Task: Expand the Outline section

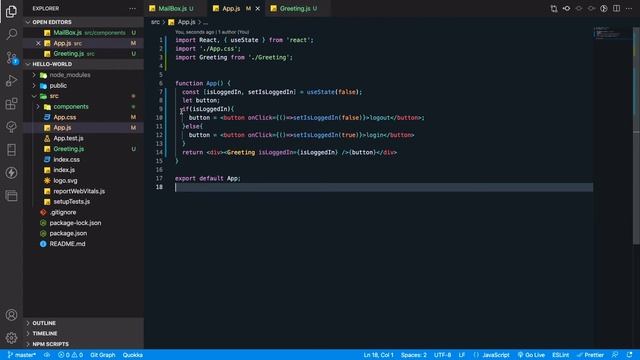Action: (x=83, y=323)
